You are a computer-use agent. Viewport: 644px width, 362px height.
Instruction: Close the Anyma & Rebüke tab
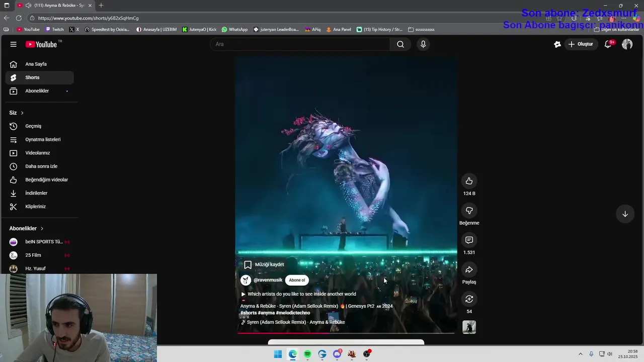click(91, 5)
